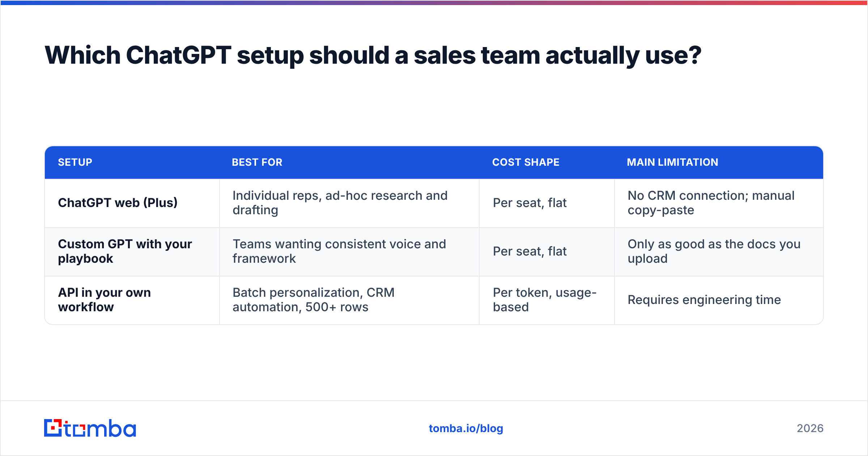Click the SETUP column header

point(75,162)
